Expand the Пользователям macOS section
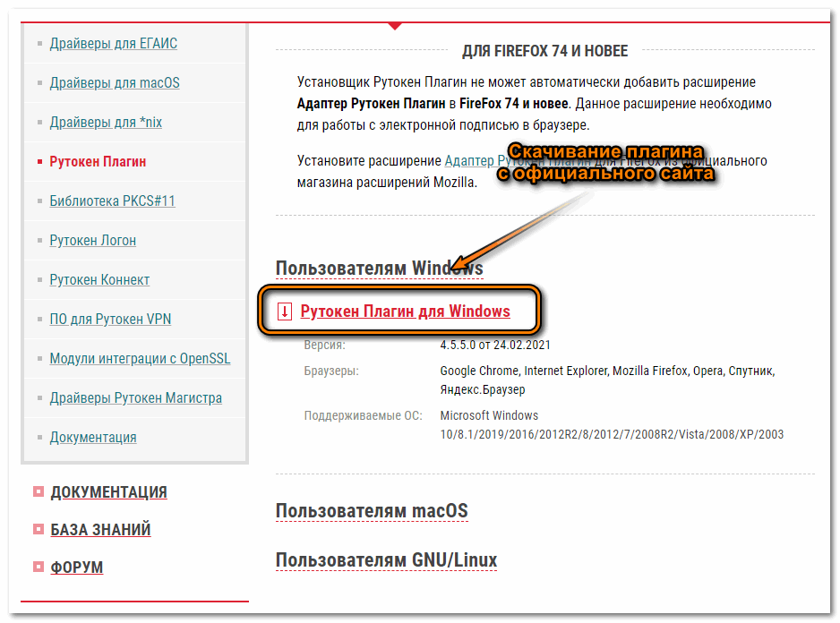The height and width of the screenshot is (623, 840). 372,511
